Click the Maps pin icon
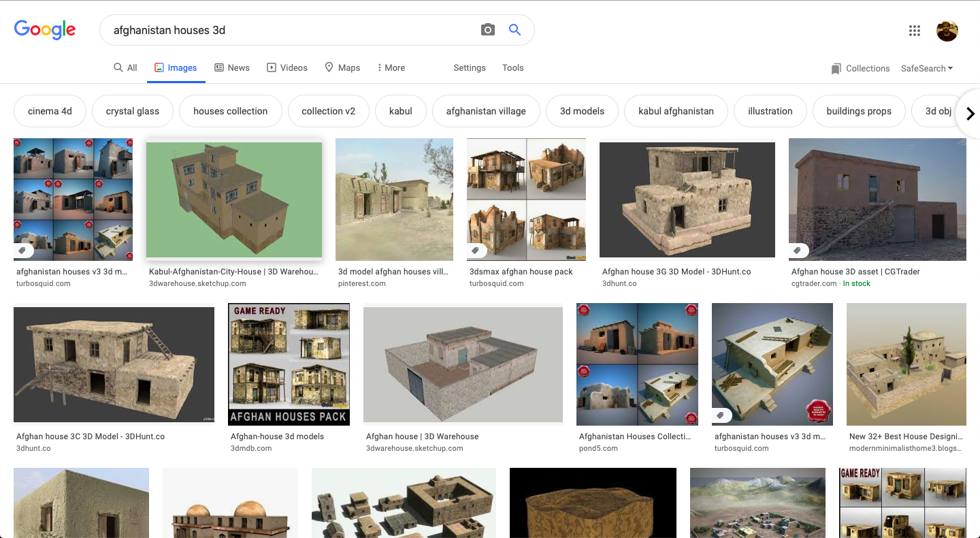Screen dimensions: 980x538 pyautogui.click(x=327, y=67)
